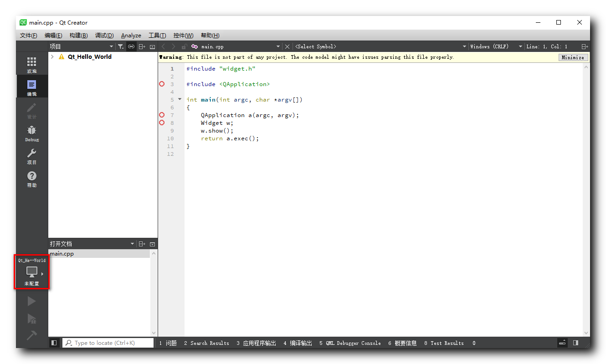Split the Open Documents panel
The width and height of the screenshot is (606, 364).
pos(142,244)
